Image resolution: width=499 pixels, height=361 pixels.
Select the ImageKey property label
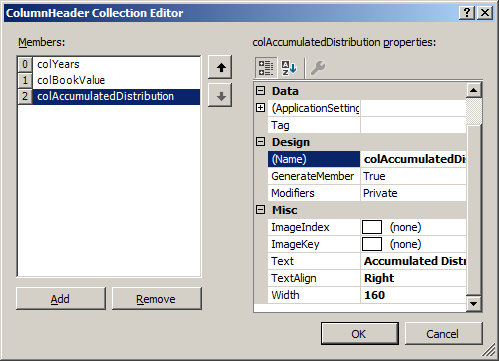pyautogui.click(x=314, y=244)
